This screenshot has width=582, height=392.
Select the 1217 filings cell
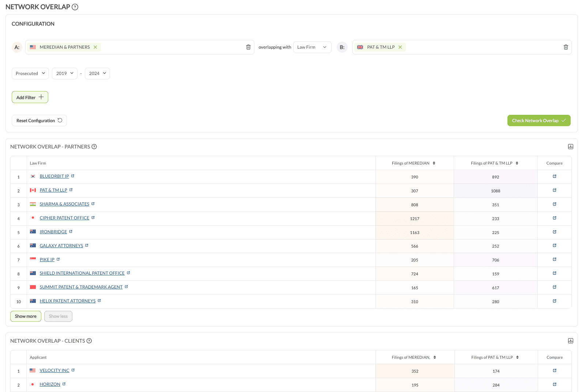(x=415, y=219)
